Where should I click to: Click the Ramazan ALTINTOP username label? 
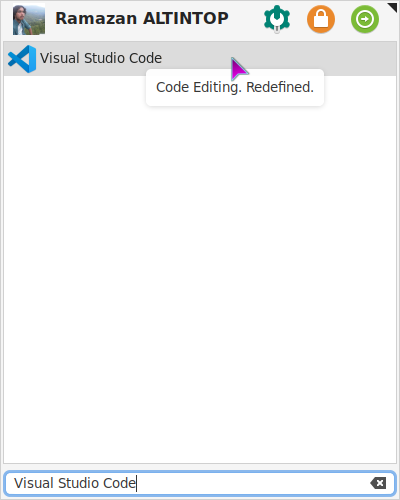(142, 18)
